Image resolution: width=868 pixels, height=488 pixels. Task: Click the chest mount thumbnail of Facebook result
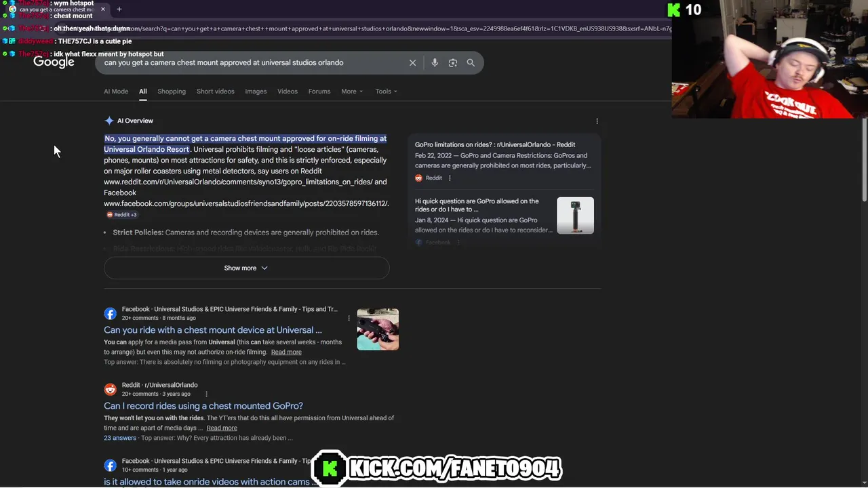tap(378, 329)
